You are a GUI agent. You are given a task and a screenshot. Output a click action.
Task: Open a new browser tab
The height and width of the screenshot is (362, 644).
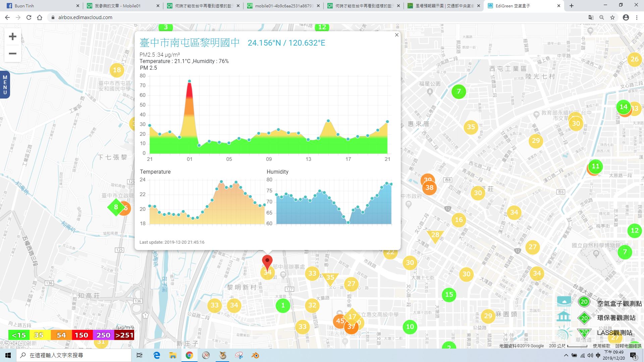(572, 6)
